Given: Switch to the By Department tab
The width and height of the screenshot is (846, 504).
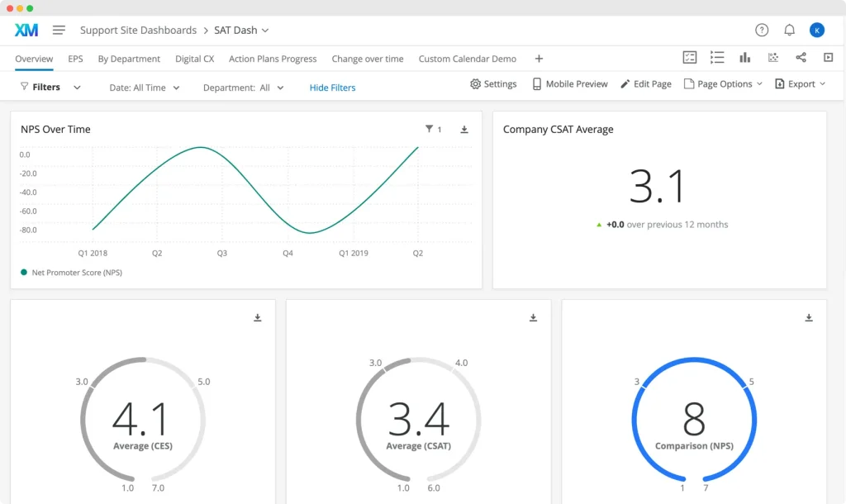Looking at the screenshot, I should coord(129,59).
